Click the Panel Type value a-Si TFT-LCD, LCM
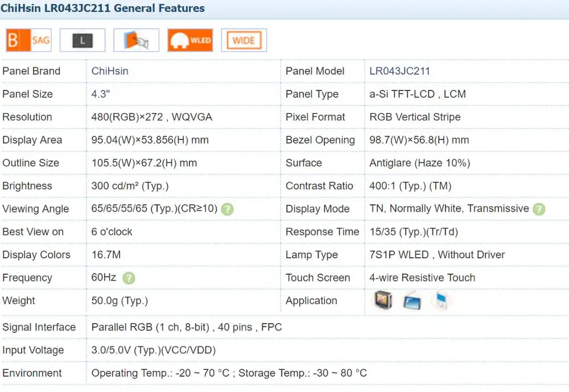The width and height of the screenshot is (569, 392). click(418, 94)
